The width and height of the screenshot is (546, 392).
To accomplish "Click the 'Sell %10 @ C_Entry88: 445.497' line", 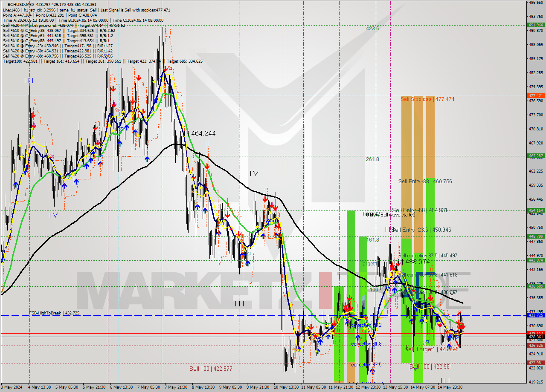I will pos(57,41).
